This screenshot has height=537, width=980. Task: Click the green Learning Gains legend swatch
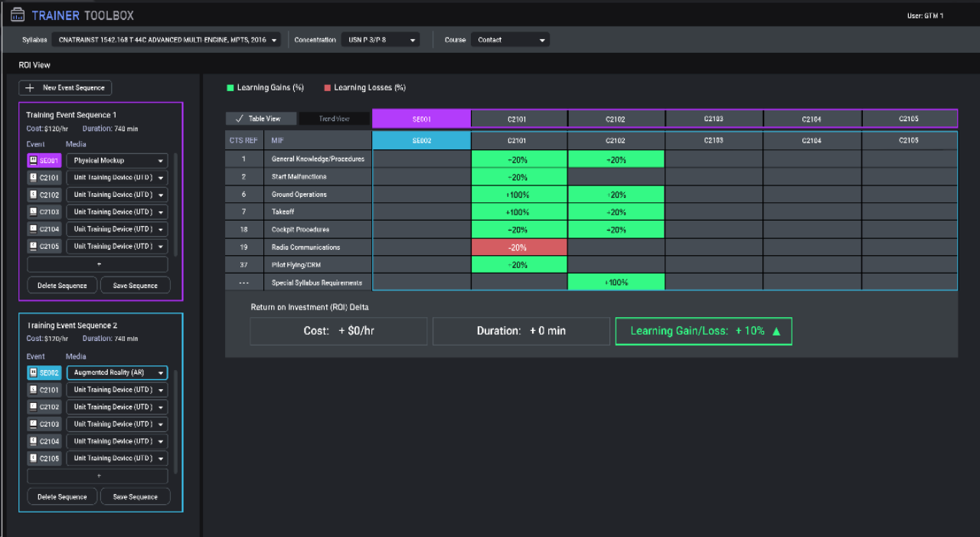coord(230,88)
